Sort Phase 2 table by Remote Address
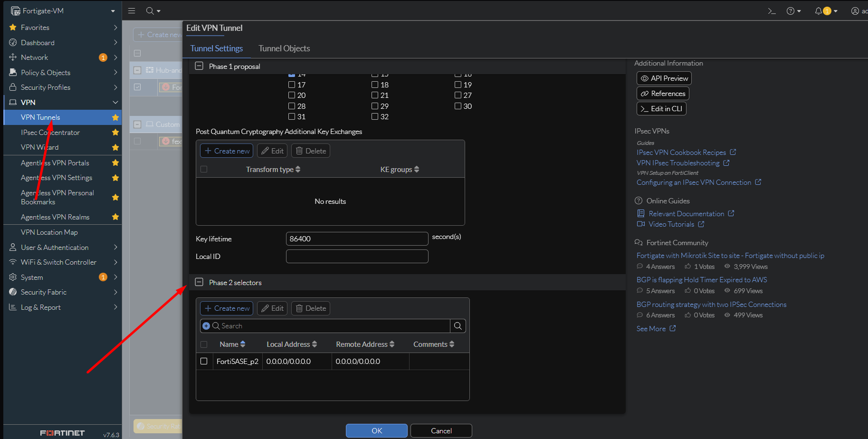Screen dimensions: 868x439 point(392,344)
